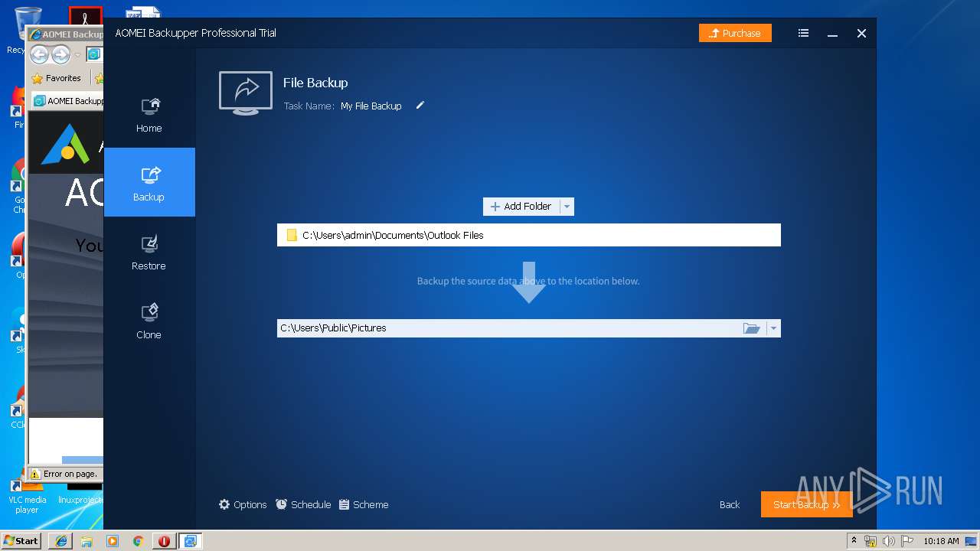The width and height of the screenshot is (980, 551).
Task: Open Favorites in Internet Explorer window
Action: tap(57, 78)
